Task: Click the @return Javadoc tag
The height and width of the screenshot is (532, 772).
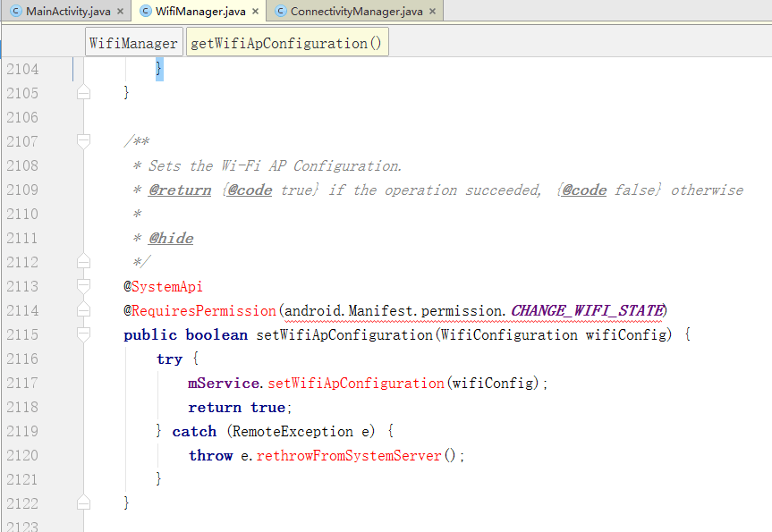Action: point(180,190)
